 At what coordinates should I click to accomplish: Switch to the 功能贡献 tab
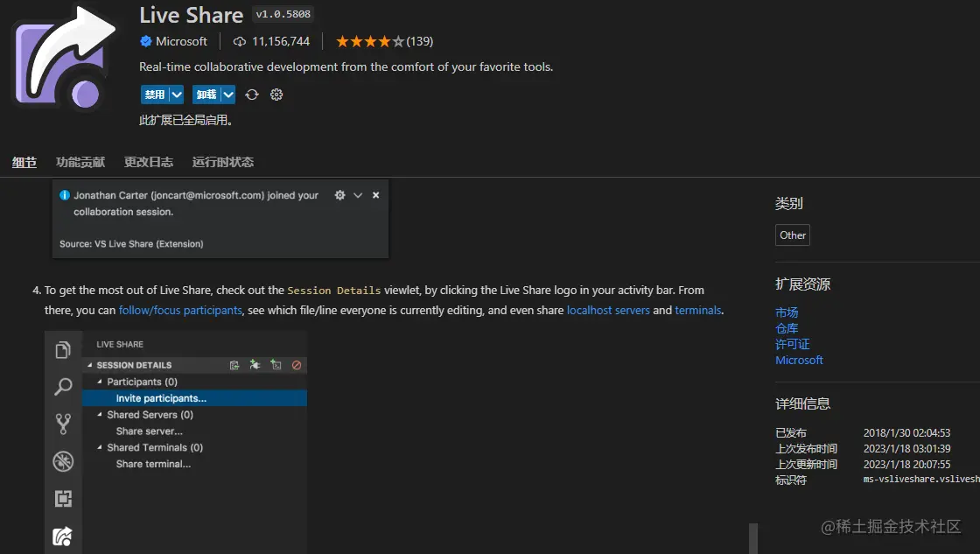click(80, 163)
